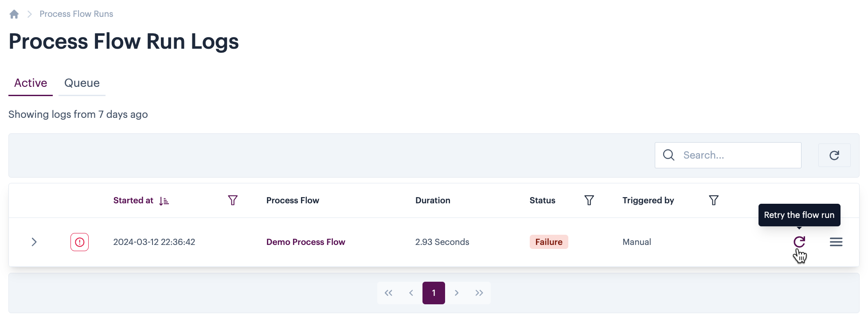868x326 pixels.
Task: Sort by Started at column
Action: point(133,201)
